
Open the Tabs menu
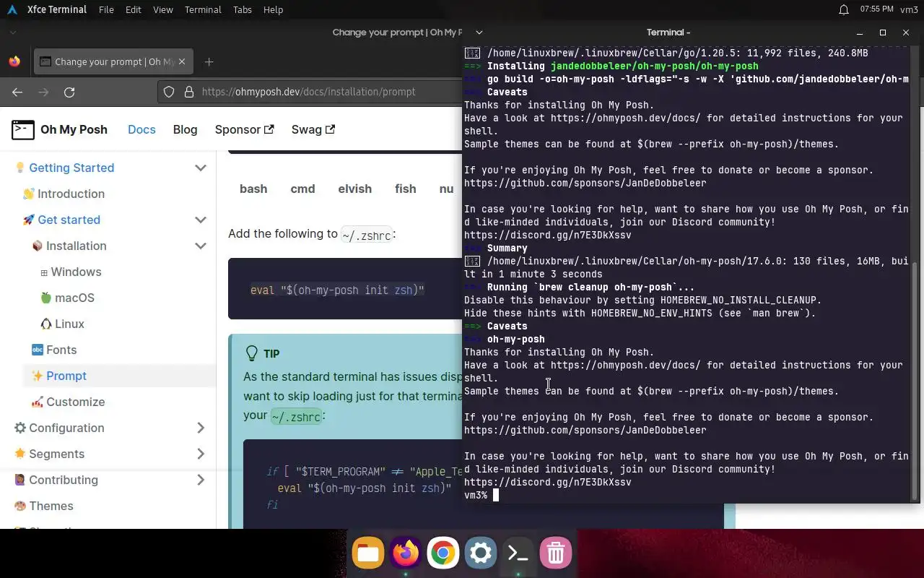coord(243,9)
